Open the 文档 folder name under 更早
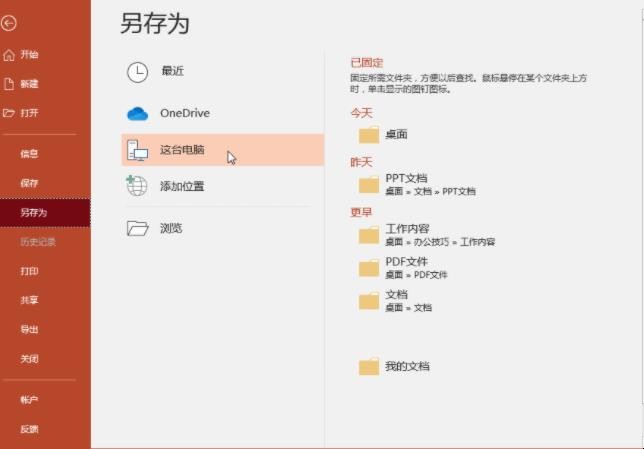Screen dimensions: 644x449 point(396,294)
